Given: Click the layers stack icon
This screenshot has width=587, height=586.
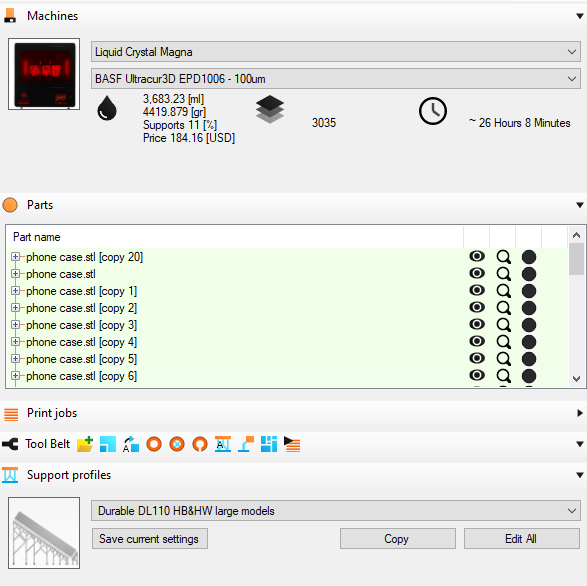Looking at the screenshot, I should [270, 109].
